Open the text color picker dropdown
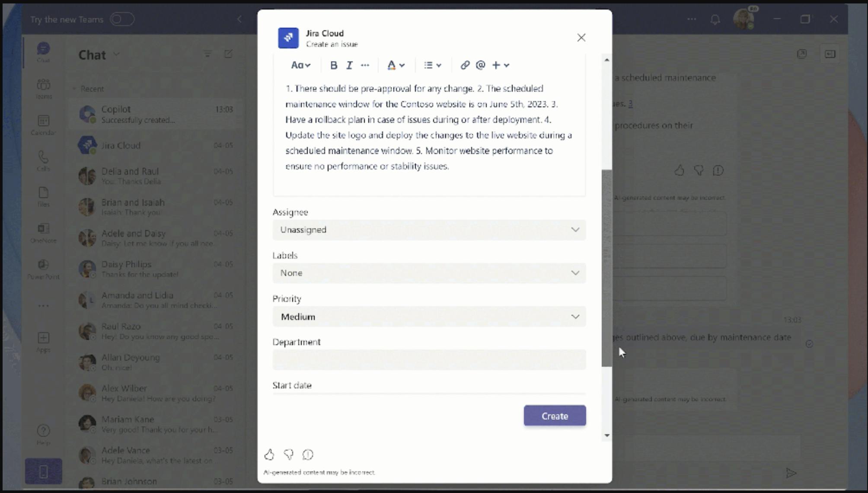 [396, 65]
